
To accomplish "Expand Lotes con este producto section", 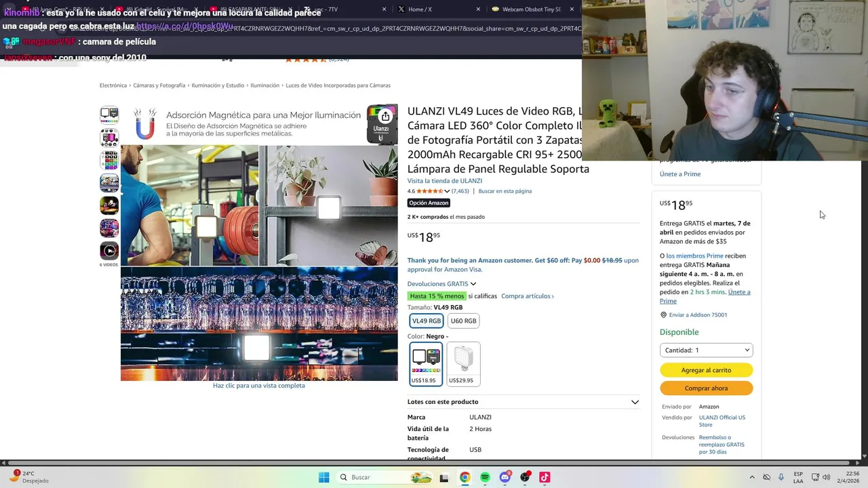I will pyautogui.click(x=523, y=402).
